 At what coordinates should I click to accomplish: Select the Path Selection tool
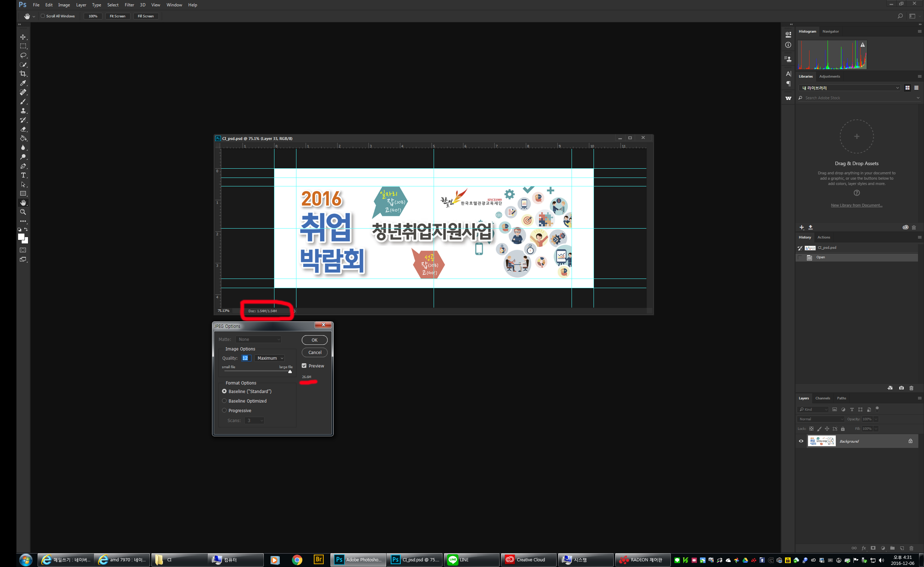click(23, 185)
